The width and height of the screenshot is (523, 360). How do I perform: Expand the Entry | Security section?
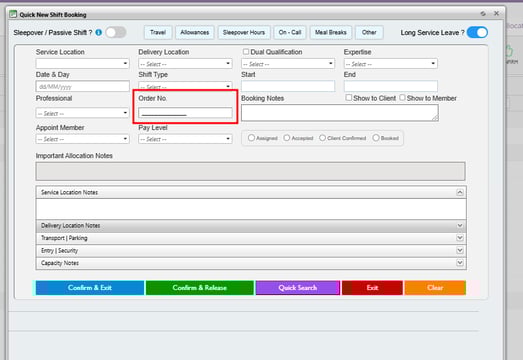tap(460, 251)
